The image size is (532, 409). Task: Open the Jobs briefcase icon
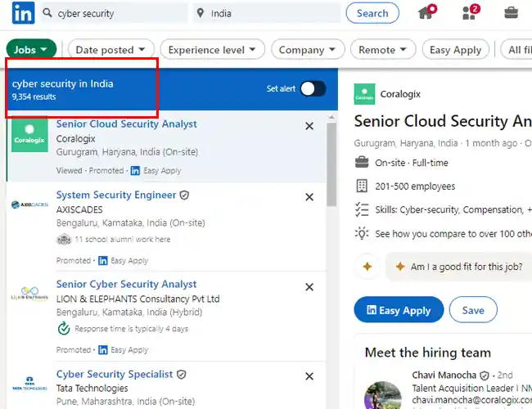(x=511, y=13)
